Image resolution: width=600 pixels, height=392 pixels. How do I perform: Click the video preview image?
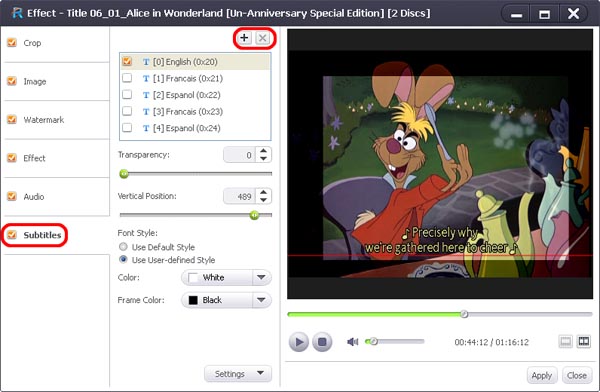(440, 164)
